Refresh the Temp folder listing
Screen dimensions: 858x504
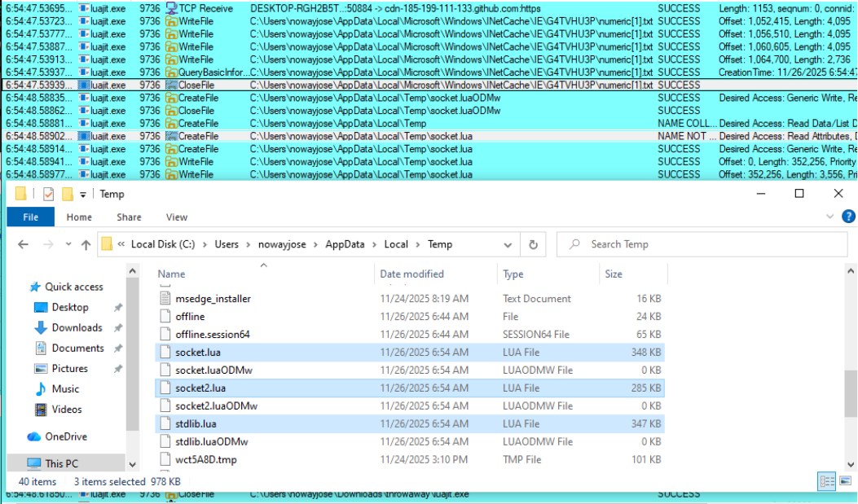(533, 244)
